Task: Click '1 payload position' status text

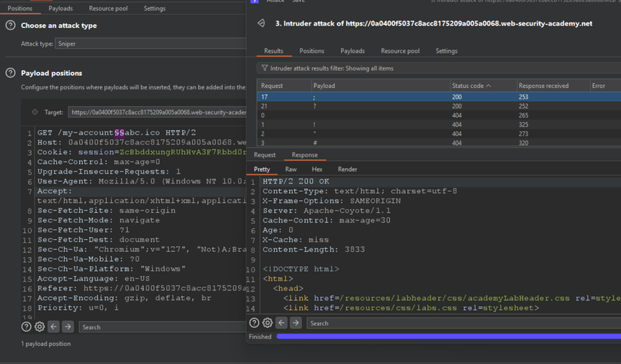Action: coord(46,344)
